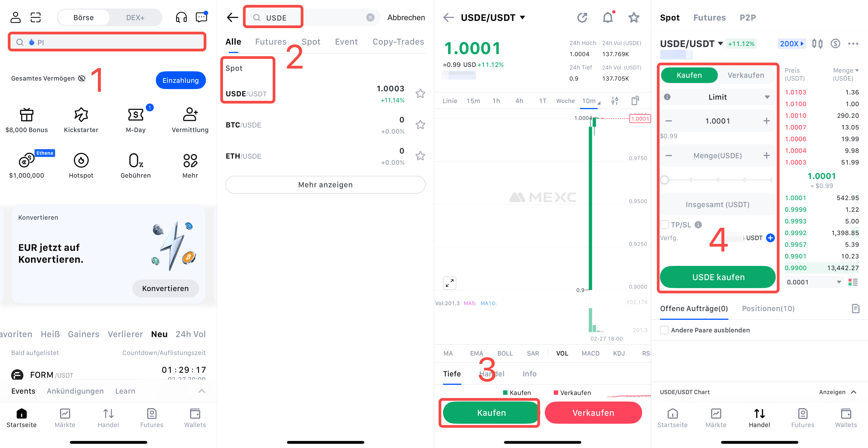Screen dimensions: 868x448
Task: Hide total assets with eye icon
Action: tap(82, 79)
